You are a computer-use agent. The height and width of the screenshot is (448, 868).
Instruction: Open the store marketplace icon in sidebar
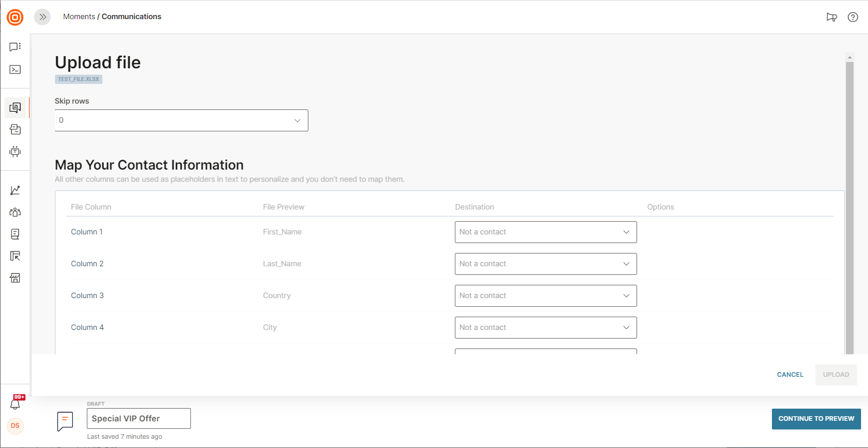tap(15, 278)
